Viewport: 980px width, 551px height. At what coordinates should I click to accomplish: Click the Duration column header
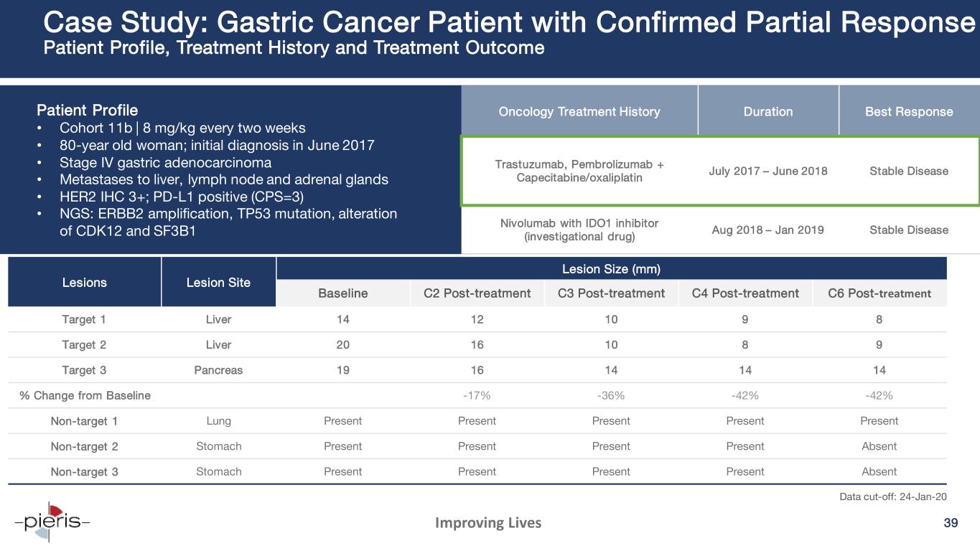coord(768,111)
